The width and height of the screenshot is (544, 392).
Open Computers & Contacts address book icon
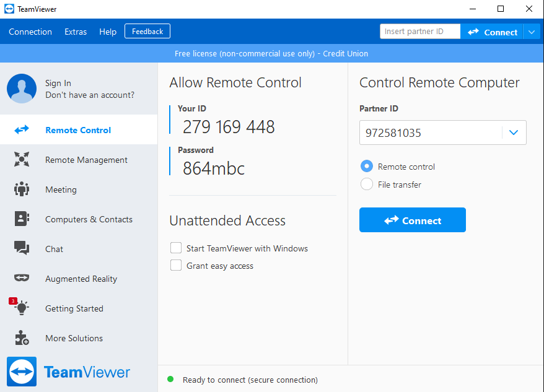(22, 219)
